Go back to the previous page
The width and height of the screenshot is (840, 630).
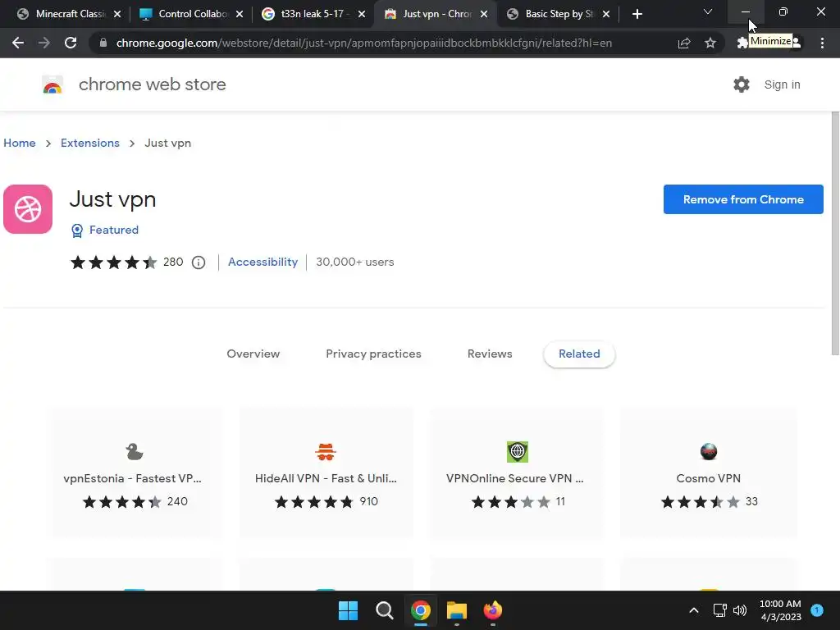(x=18, y=43)
